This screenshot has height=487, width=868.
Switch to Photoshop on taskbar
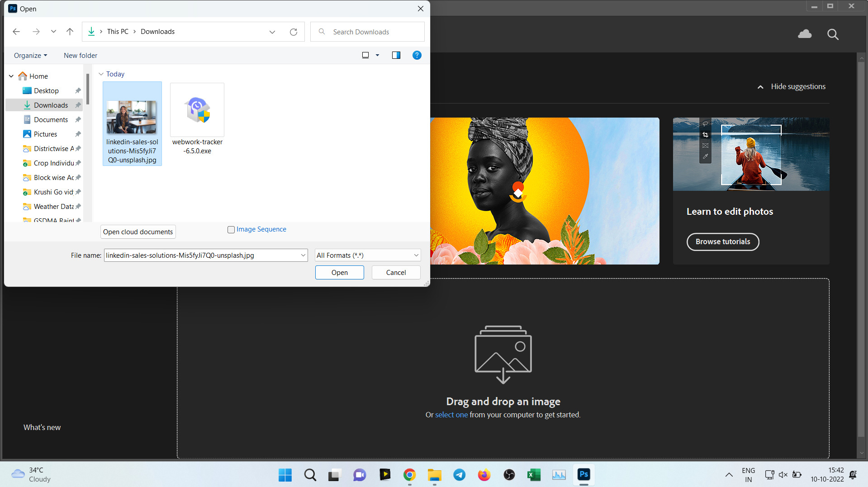tap(583, 475)
